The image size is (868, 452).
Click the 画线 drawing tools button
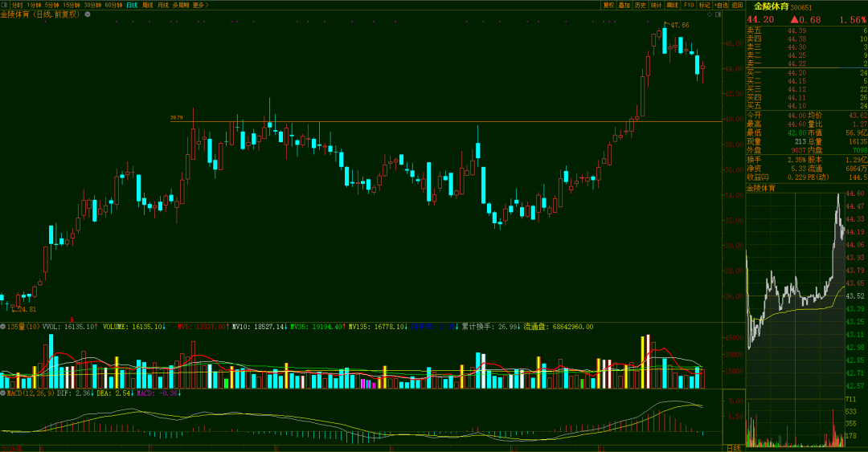(x=673, y=5)
